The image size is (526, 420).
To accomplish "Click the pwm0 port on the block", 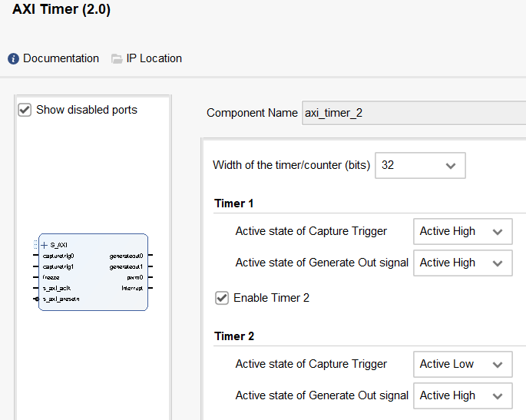I will [x=135, y=277].
